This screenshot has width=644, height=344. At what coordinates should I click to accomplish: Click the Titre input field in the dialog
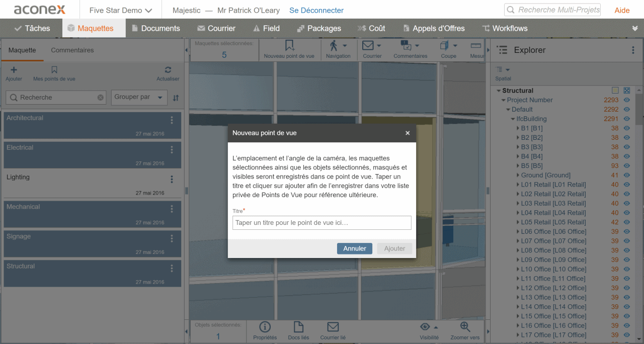coord(322,223)
